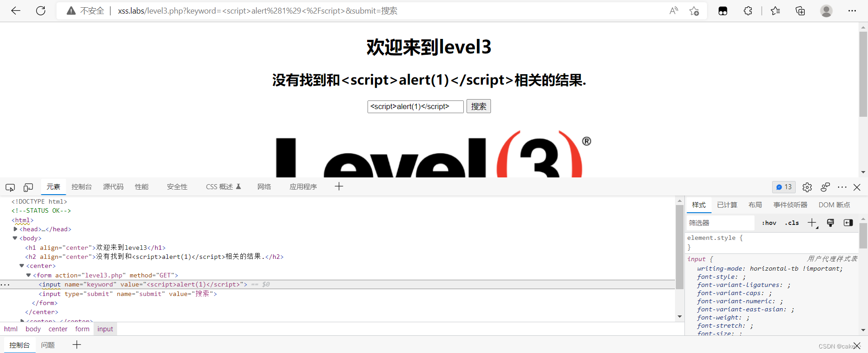
Task: Open the 性能 tab
Action: click(x=142, y=187)
